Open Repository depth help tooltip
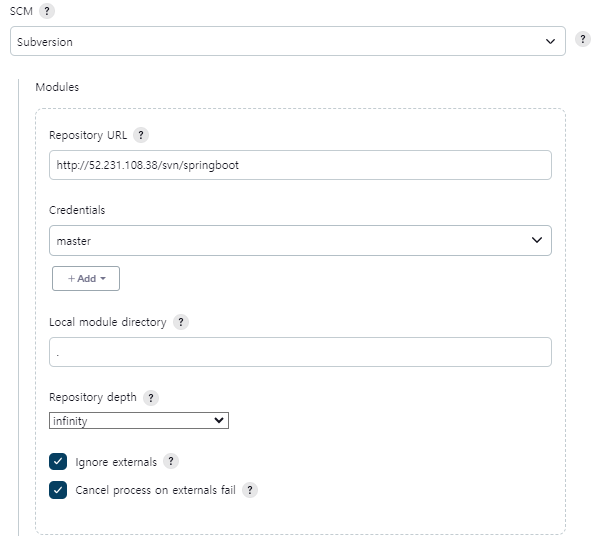 click(151, 398)
